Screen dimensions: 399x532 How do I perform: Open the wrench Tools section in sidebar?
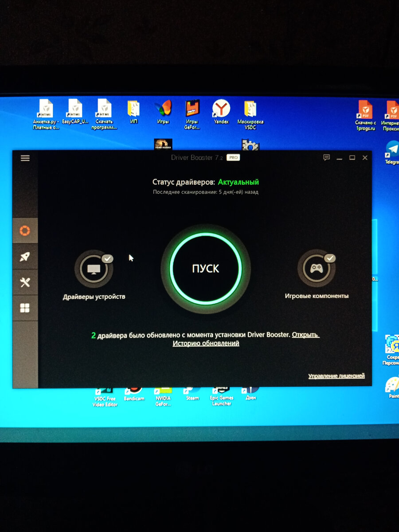[25, 282]
